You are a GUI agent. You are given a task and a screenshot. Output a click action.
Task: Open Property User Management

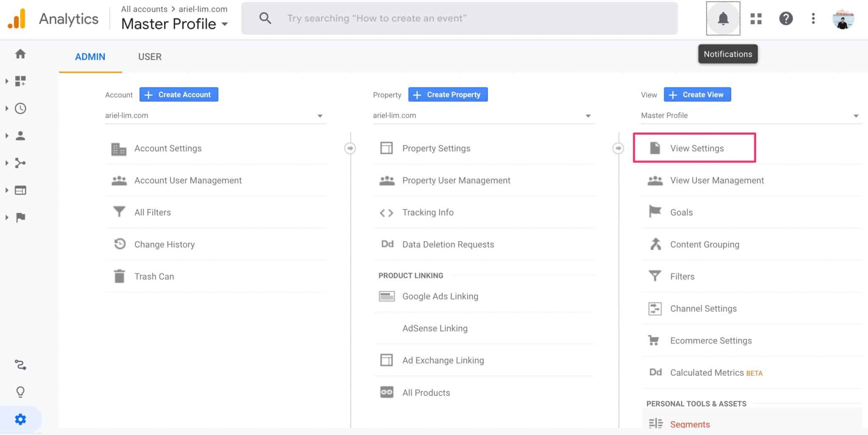coord(484,180)
